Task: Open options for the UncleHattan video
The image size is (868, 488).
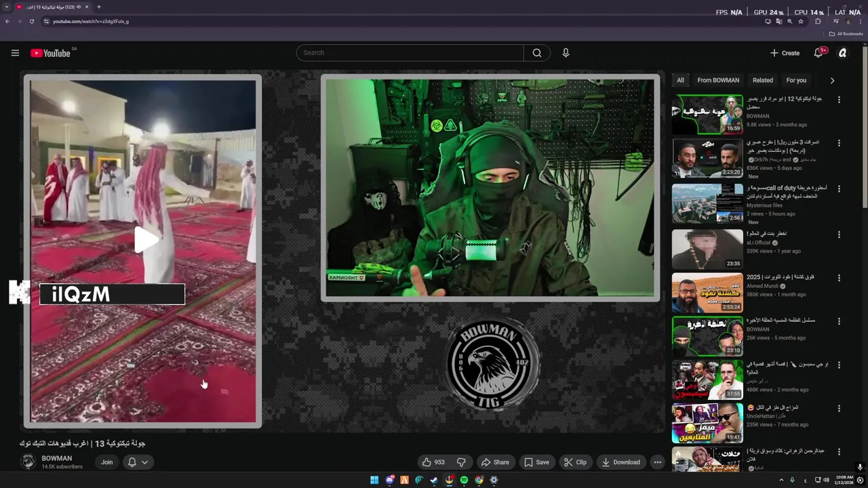Action: coord(839,409)
